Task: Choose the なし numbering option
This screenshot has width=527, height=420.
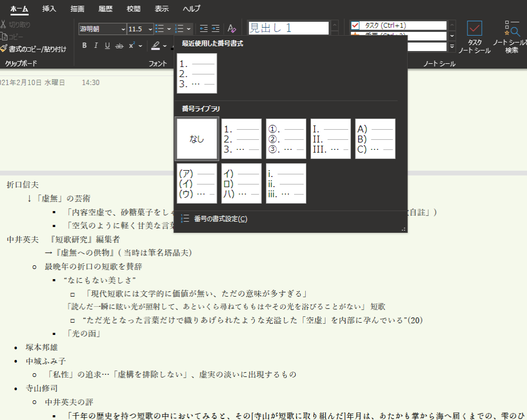Action: (x=196, y=139)
